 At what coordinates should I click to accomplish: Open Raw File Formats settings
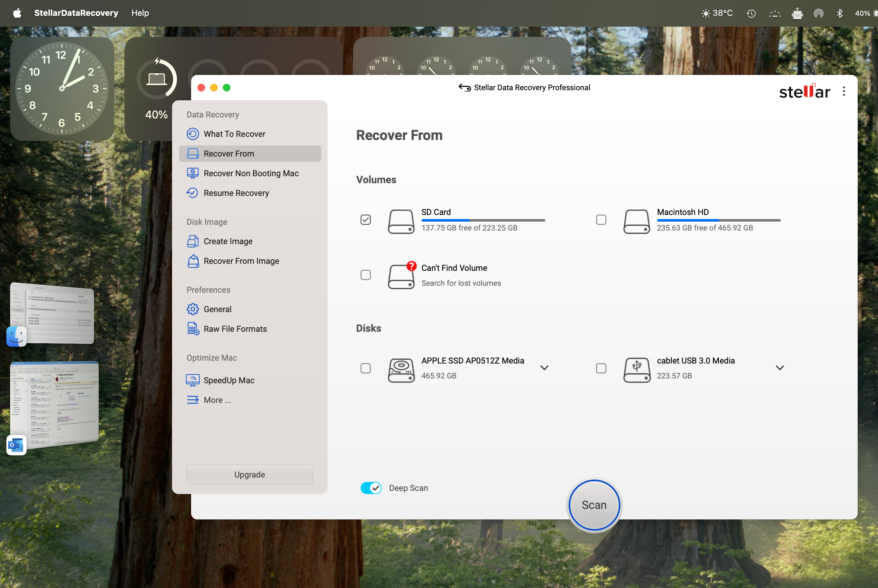pyautogui.click(x=235, y=329)
